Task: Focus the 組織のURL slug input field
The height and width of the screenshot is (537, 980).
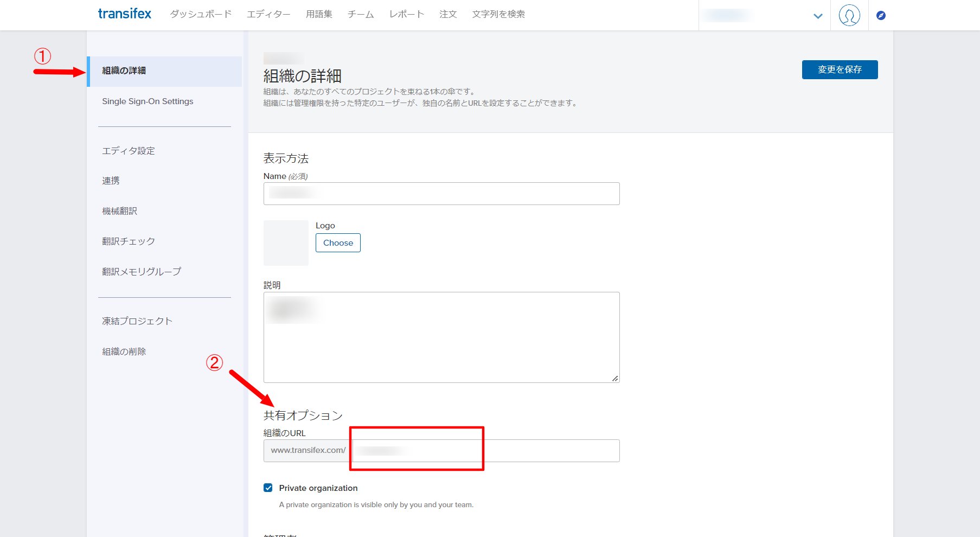Action: [x=485, y=451]
